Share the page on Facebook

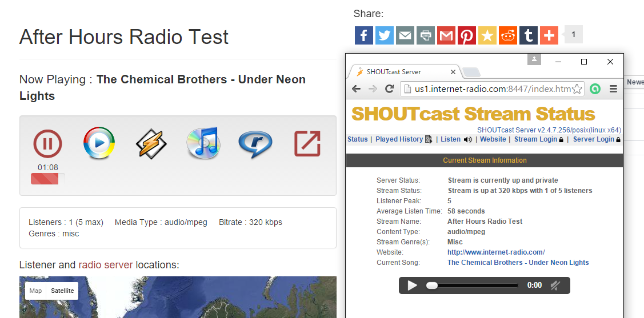(364, 35)
